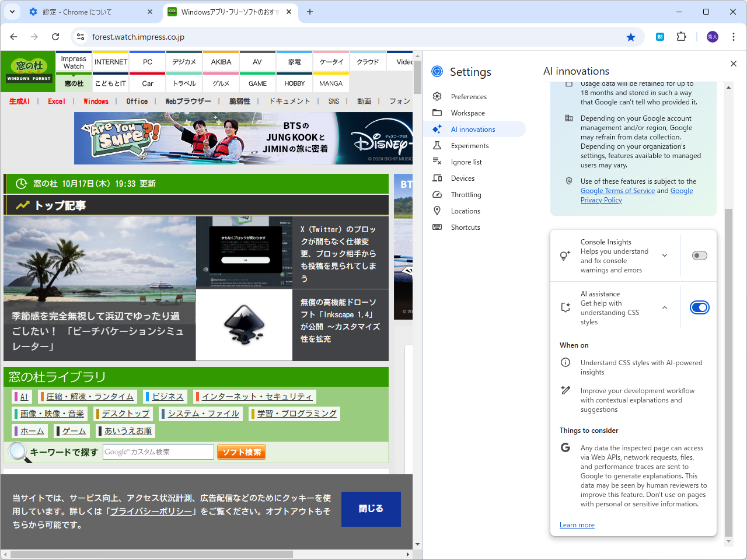Open the Throttling settings section

[x=466, y=194]
